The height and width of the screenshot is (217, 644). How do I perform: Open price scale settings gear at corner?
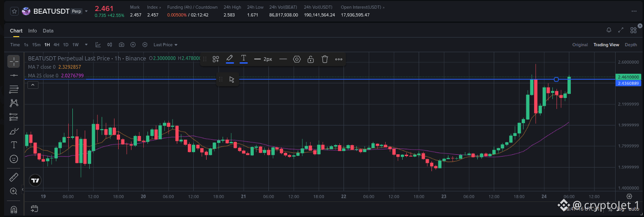[x=628, y=195]
